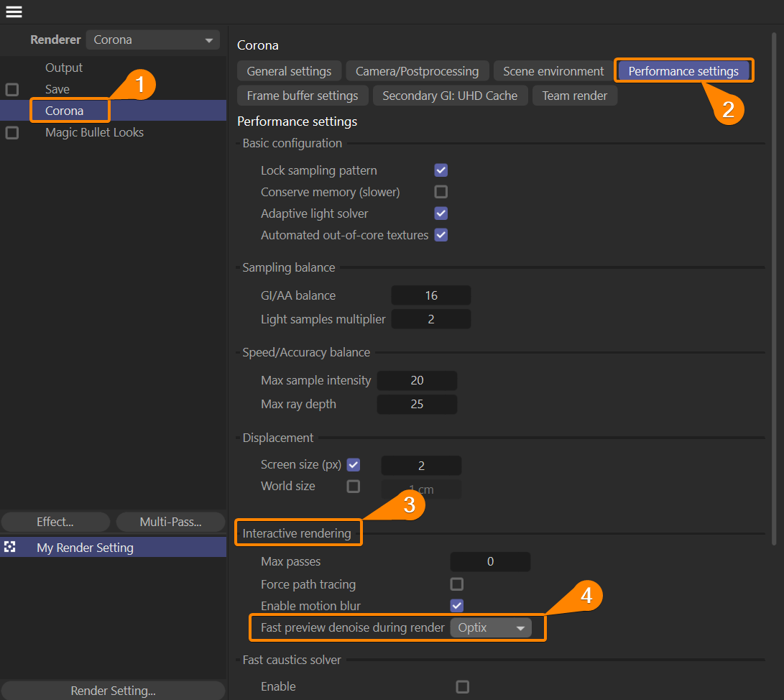
Task: Open the Camera/Postprocessing tab
Action: pos(417,71)
